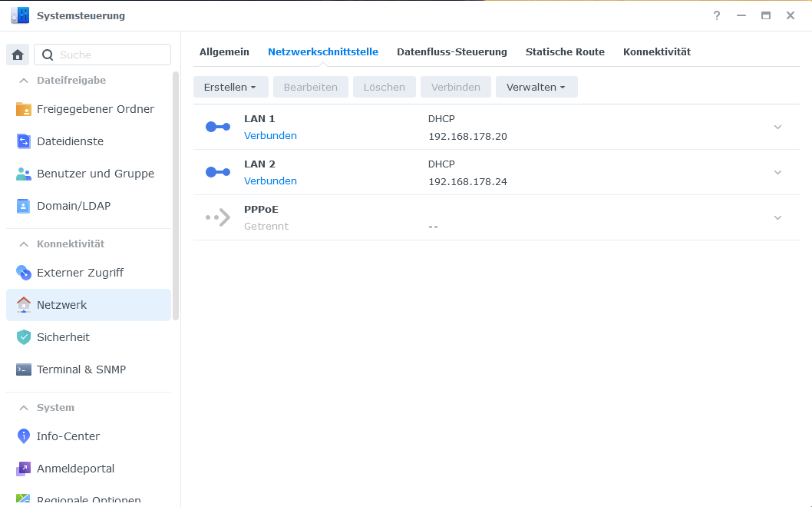Viewport: 812px width, 507px height.
Task: Open Terminal & SNMP settings
Action: click(88, 369)
